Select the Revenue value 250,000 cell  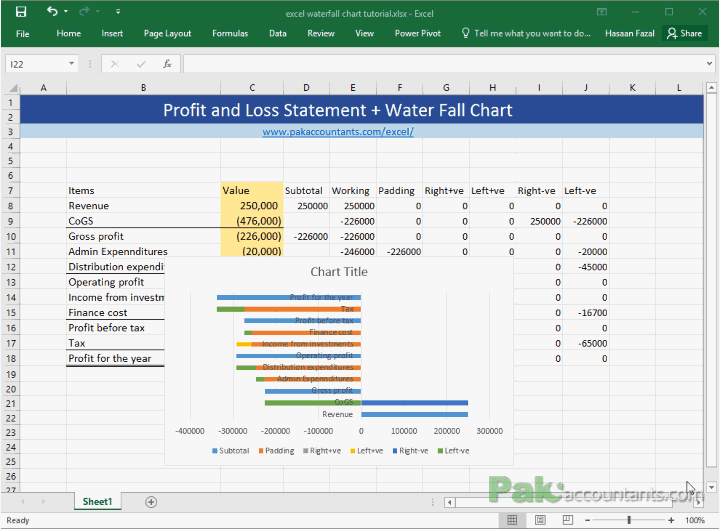coord(252,206)
